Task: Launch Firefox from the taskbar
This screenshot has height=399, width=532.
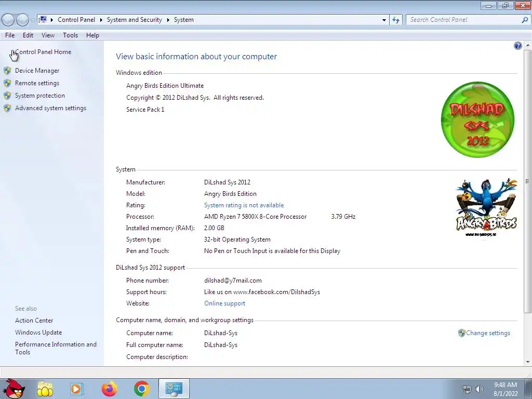Action: click(109, 389)
